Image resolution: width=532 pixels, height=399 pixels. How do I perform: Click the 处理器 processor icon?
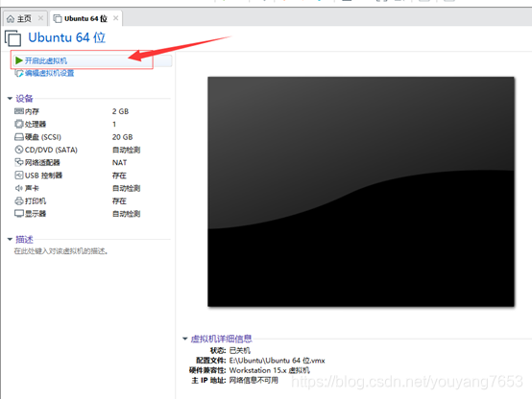[x=19, y=124]
